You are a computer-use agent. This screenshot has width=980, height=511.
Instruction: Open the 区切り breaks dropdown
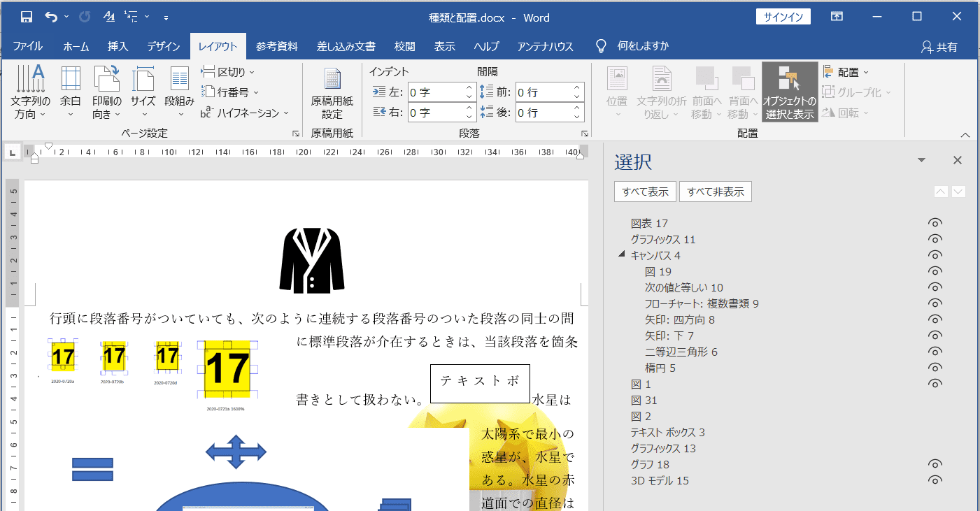(228, 72)
